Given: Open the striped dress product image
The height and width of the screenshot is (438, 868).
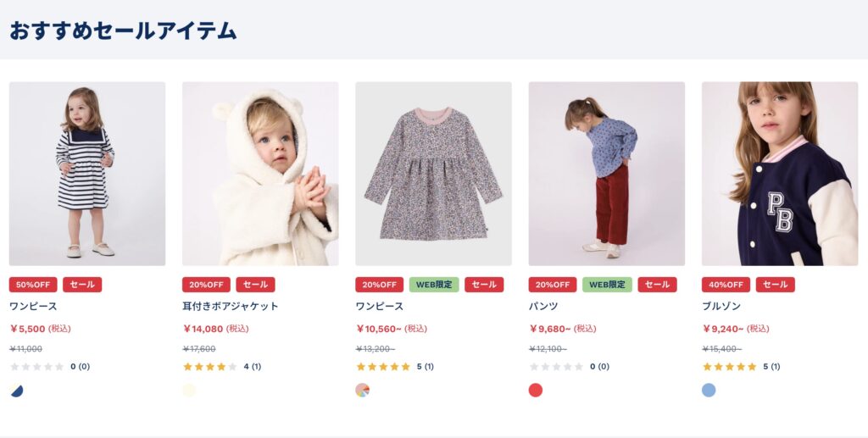Looking at the screenshot, I should click(86, 173).
